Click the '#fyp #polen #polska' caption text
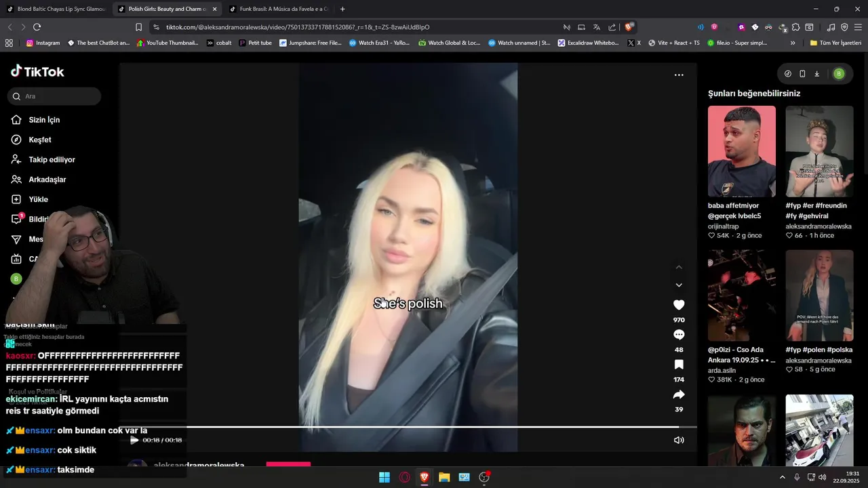The width and height of the screenshot is (868, 488). tap(819, 350)
